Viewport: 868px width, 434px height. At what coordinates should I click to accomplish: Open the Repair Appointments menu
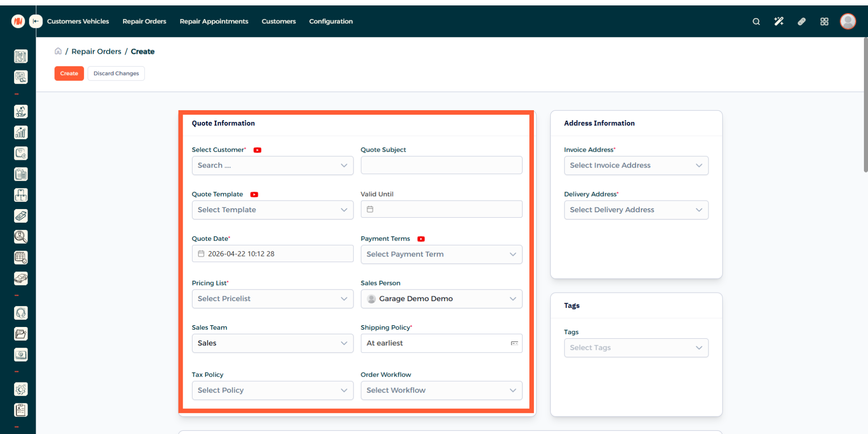tap(214, 21)
